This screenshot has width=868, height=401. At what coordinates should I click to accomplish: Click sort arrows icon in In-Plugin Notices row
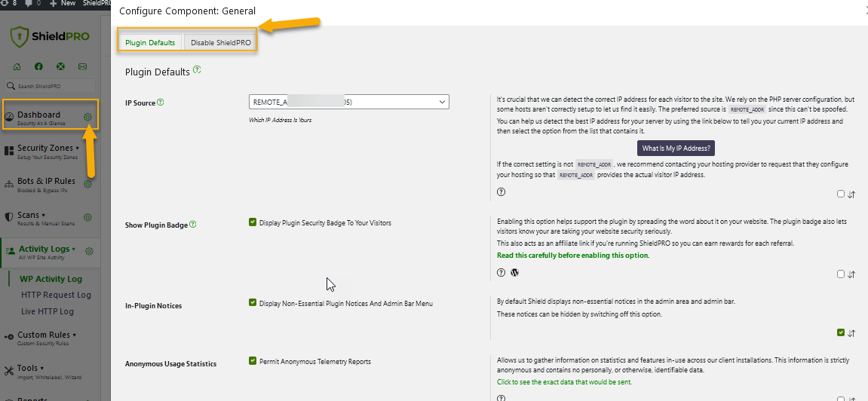tap(851, 333)
